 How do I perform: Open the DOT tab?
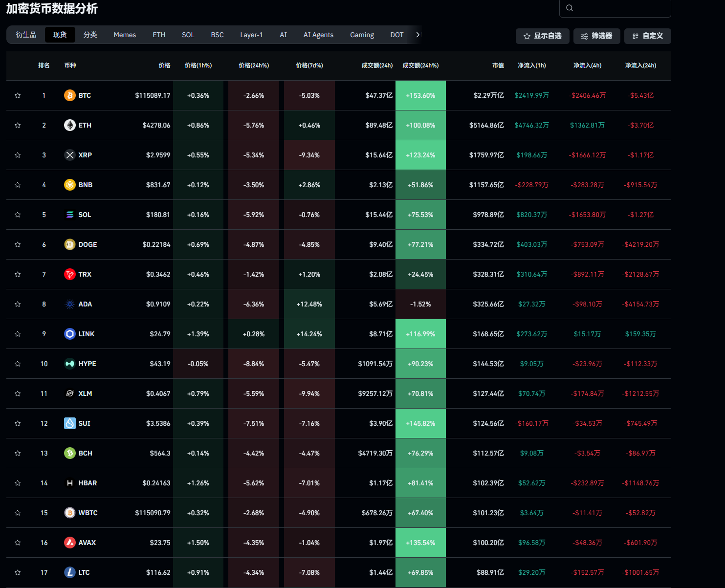pos(397,35)
